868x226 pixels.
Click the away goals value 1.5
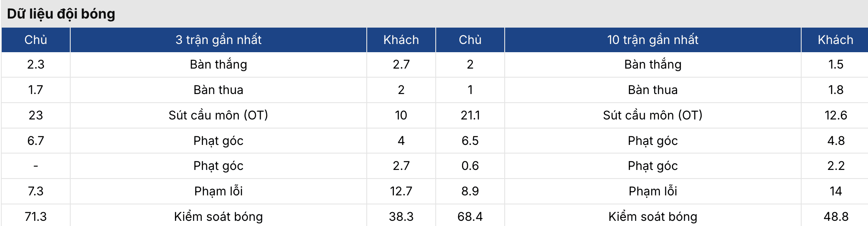835,65
